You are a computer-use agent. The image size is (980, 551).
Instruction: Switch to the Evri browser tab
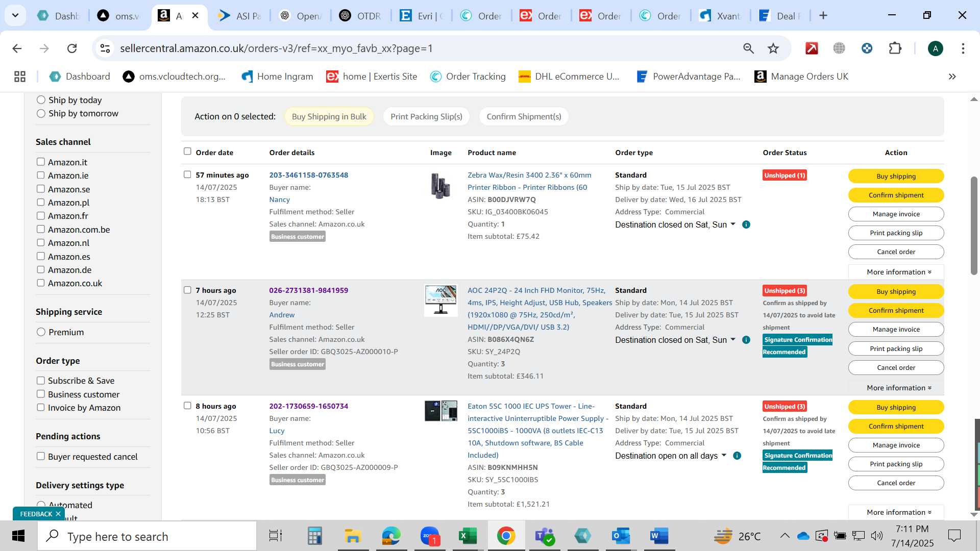(421, 16)
